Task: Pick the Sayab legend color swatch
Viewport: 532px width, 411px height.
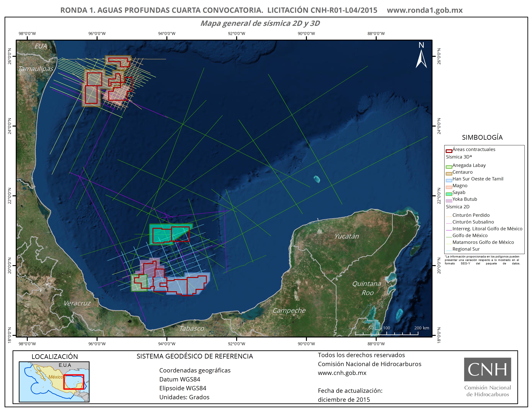Action: (x=449, y=194)
